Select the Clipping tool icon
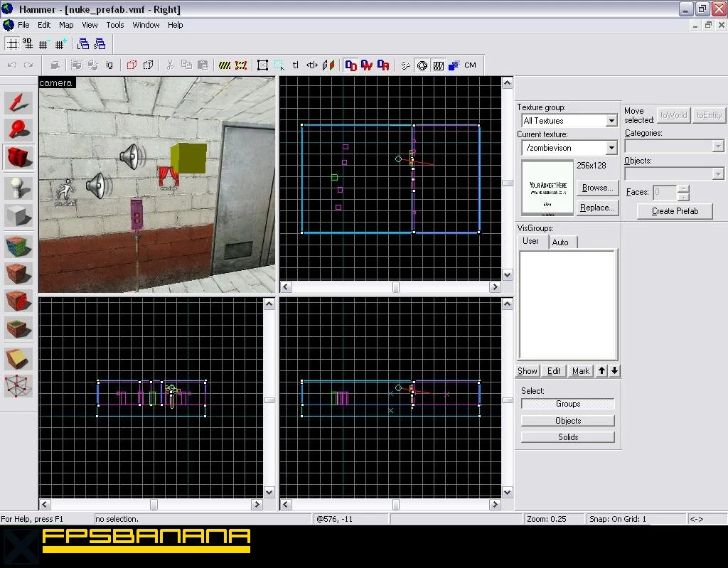728x568 pixels. pos(18,358)
